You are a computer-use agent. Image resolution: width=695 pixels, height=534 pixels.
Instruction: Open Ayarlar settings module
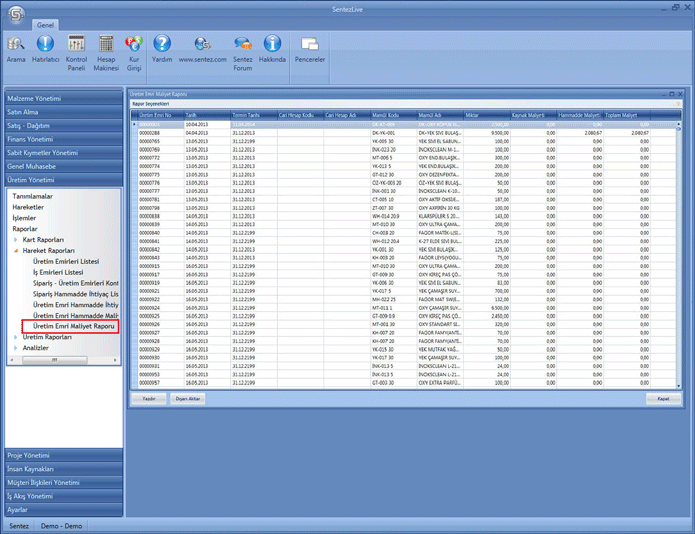[x=64, y=510]
